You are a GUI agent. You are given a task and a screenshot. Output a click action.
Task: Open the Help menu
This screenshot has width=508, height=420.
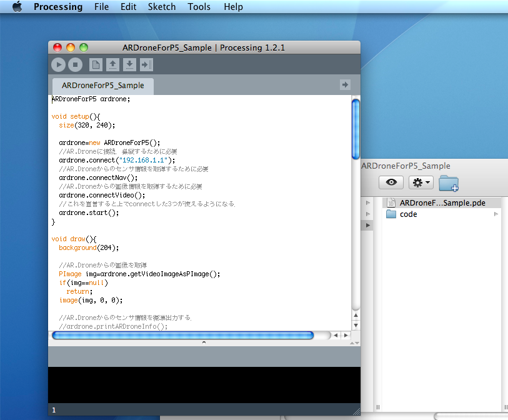[233, 6]
